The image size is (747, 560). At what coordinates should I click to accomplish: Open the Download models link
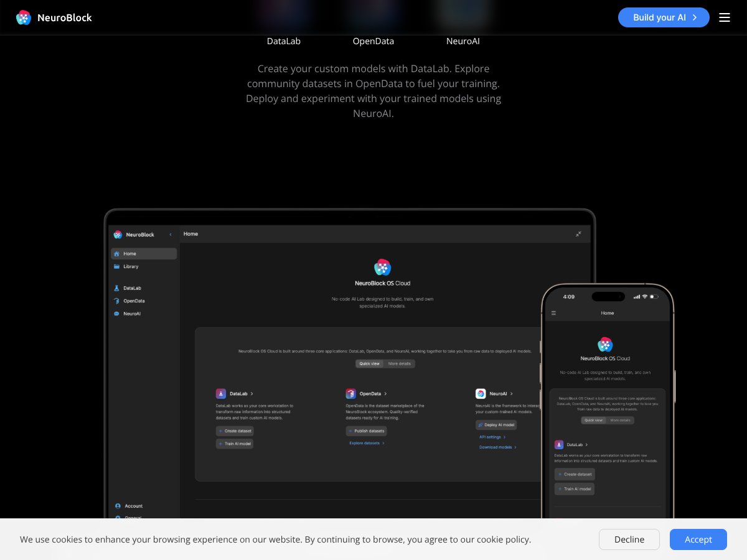click(x=497, y=447)
